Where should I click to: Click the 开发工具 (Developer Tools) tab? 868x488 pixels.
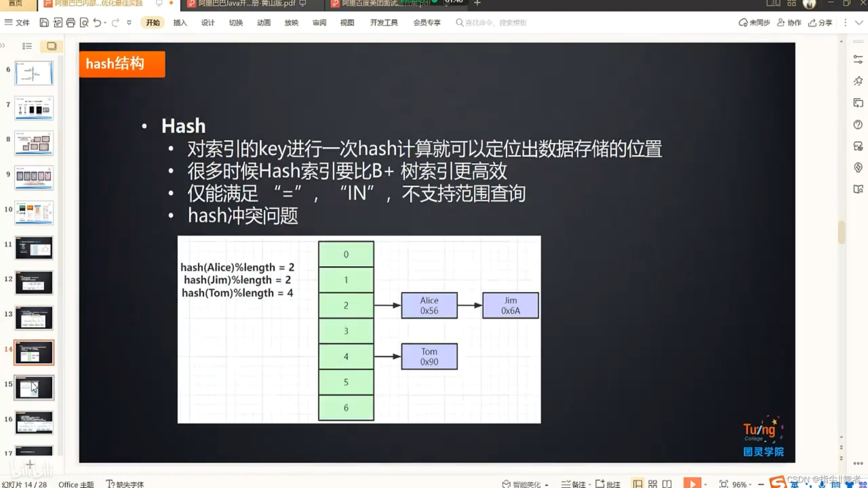pyautogui.click(x=385, y=23)
